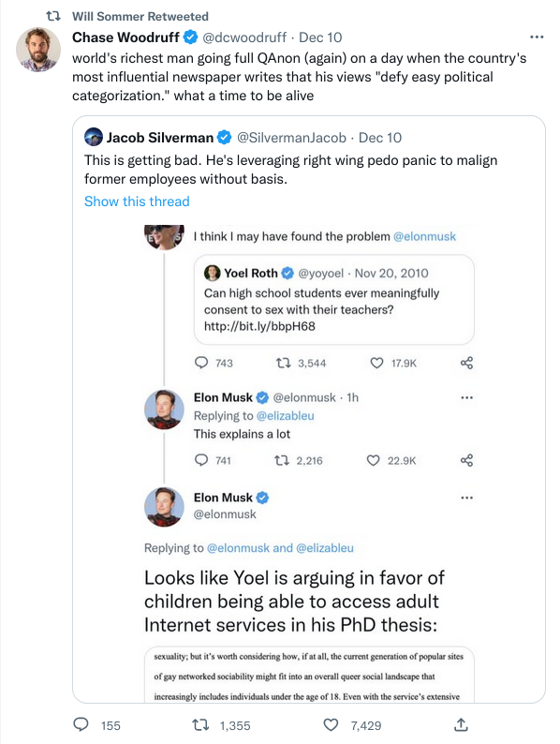Click the share icon under Yoel Roth's quoted tweet

(x=466, y=363)
